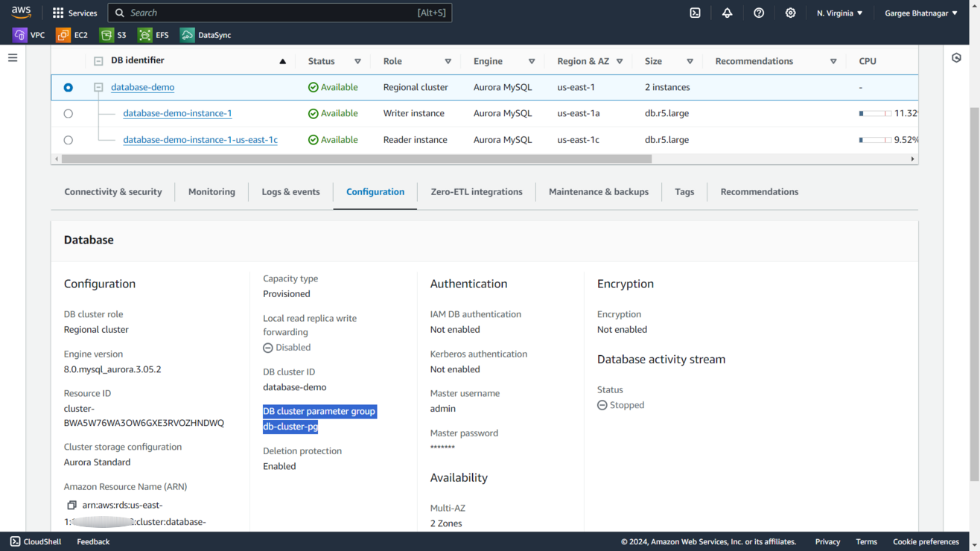980x551 pixels.
Task: Select the database-demo cluster radio button
Action: [69, 88]
